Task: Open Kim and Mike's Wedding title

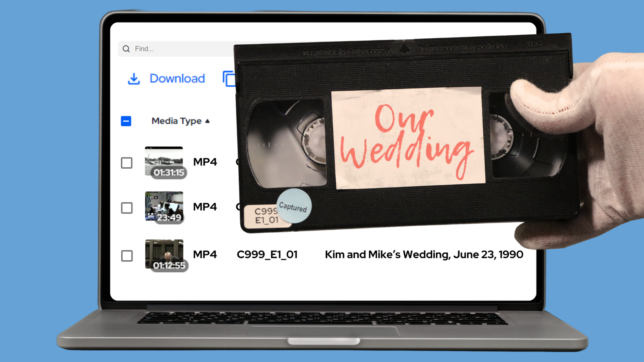Action: click(424, 255)
